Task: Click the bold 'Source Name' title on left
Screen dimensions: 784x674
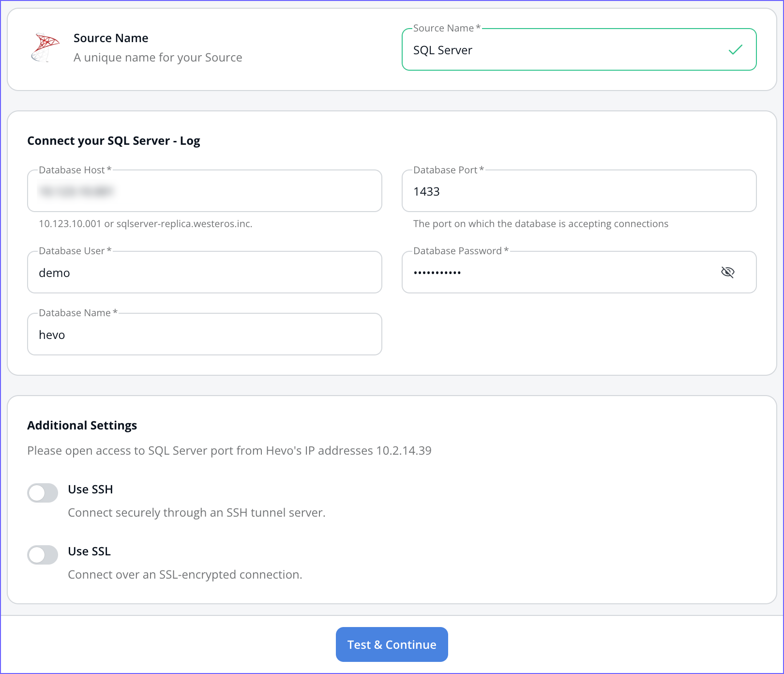Action: 111,38
